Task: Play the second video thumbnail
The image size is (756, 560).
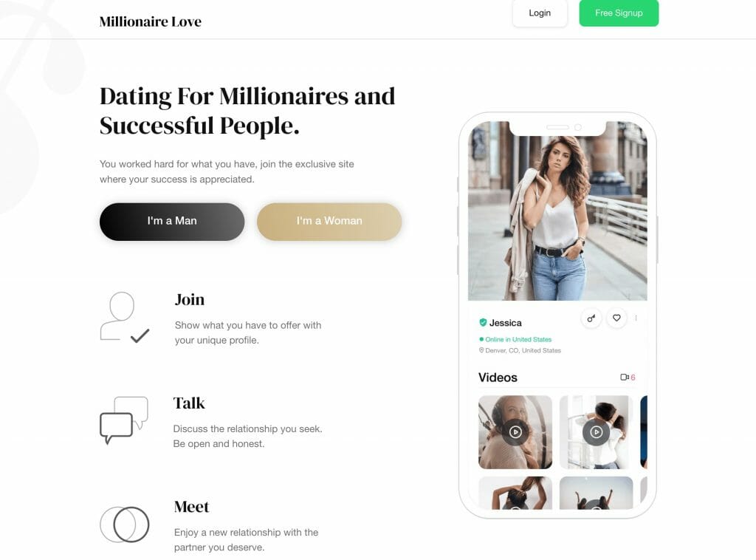Action: 597,431
